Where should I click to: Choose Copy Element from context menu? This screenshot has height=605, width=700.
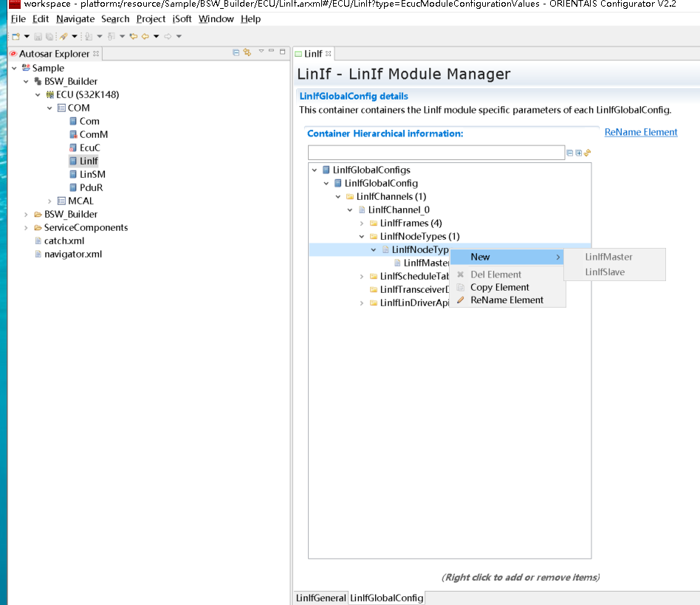tap(499, 287)
